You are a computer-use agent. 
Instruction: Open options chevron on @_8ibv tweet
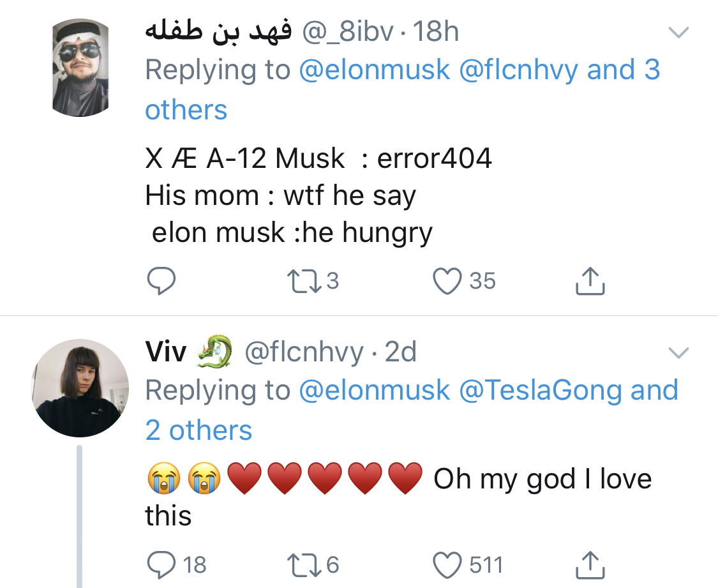point(678,33)
